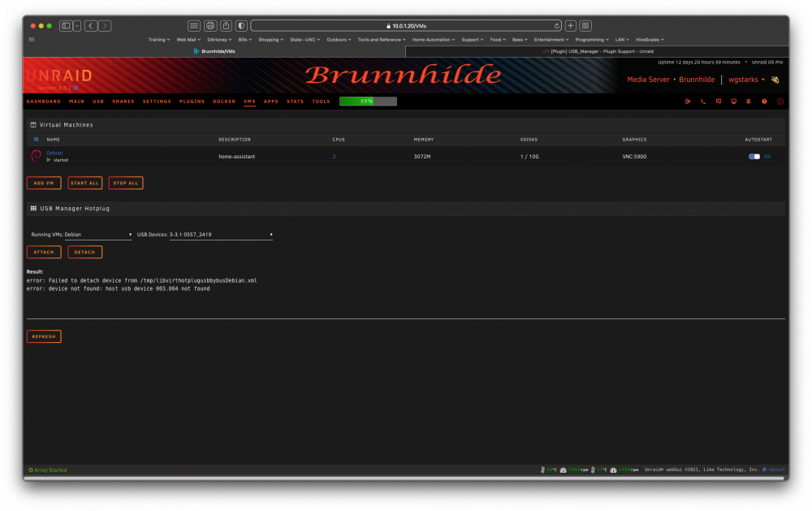Click the Start All button

tap(85, 183)
